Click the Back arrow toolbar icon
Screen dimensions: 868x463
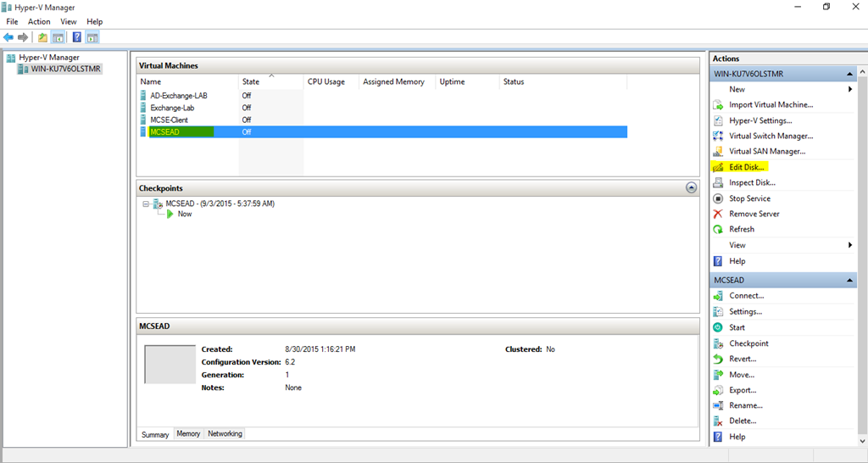[x=8, y=37]
